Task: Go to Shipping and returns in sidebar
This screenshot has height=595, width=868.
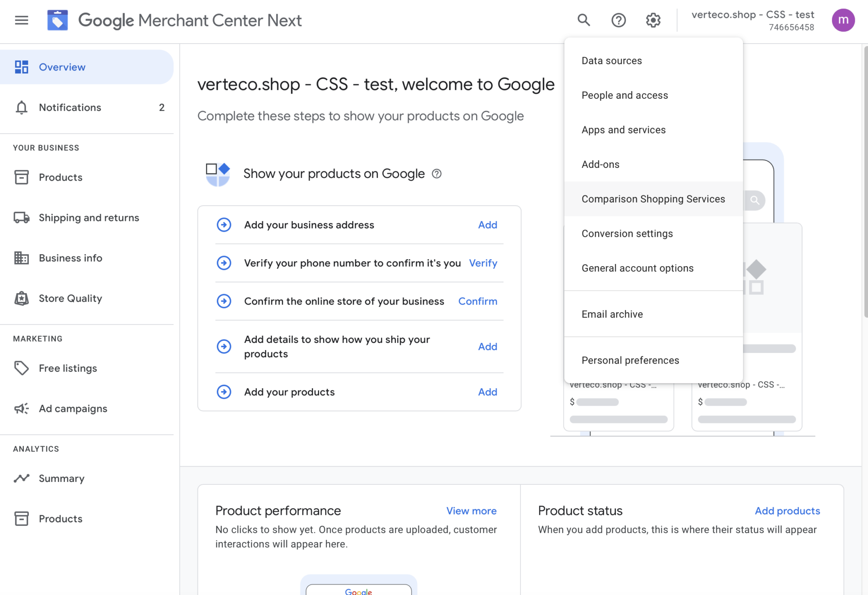Action: coord(89,217)
